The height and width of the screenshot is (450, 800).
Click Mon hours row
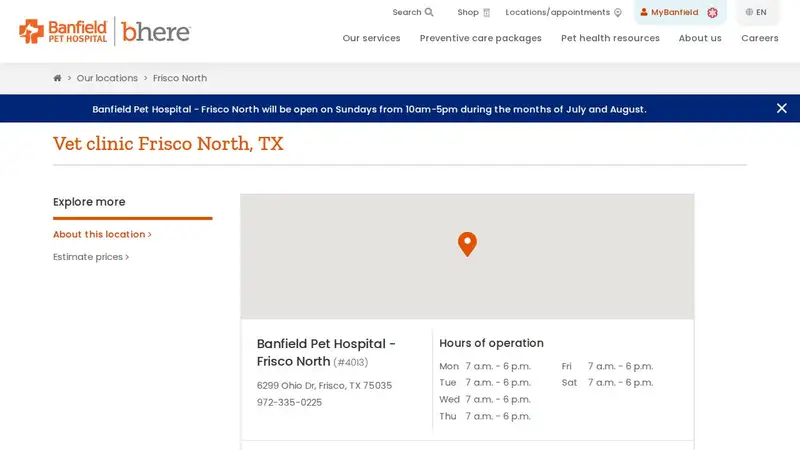coord(485,366)
